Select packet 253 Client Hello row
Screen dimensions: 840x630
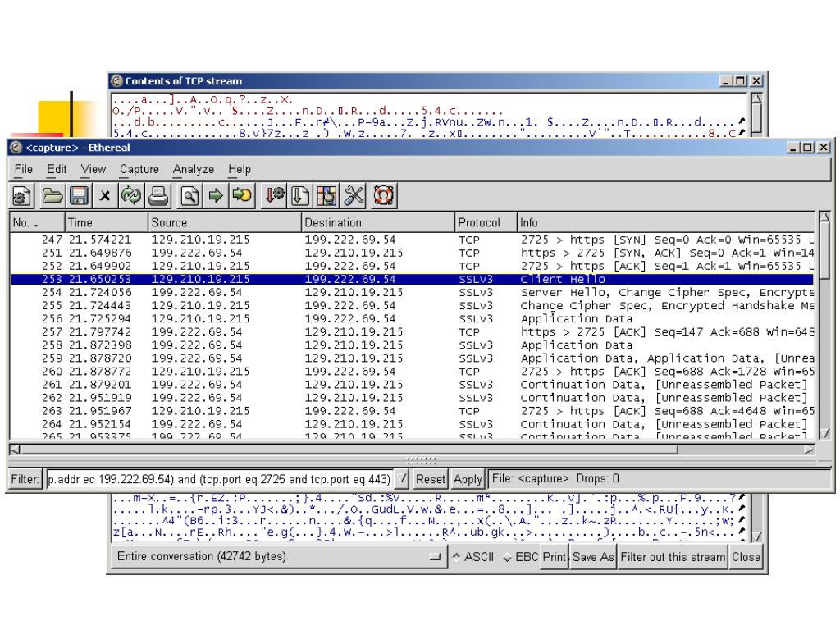[x=412, y=279]
